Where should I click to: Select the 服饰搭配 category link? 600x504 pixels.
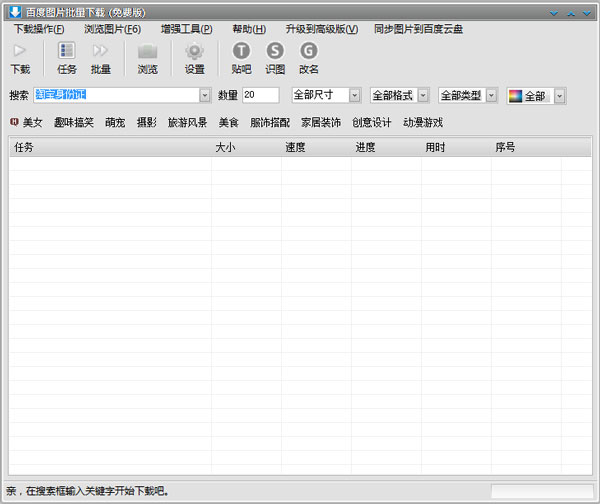pos(270,122)
